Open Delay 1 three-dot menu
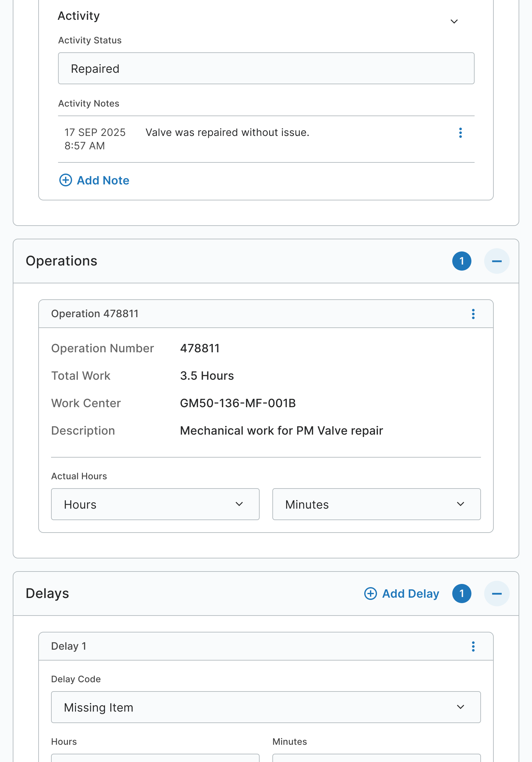The height and width of the screenshot is (762, 532). 473,646
